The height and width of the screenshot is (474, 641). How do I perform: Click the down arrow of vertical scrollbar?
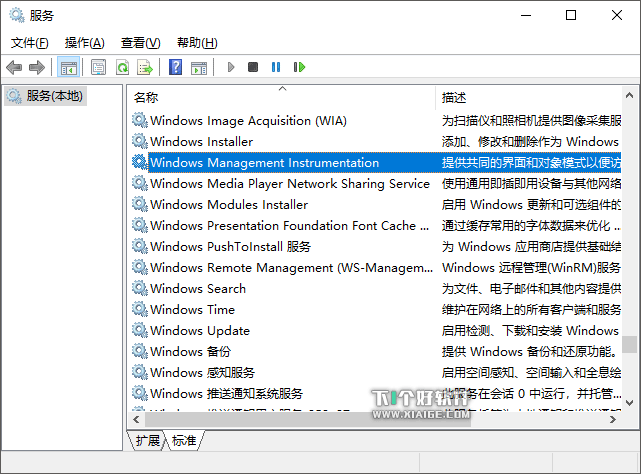[630, 403]
